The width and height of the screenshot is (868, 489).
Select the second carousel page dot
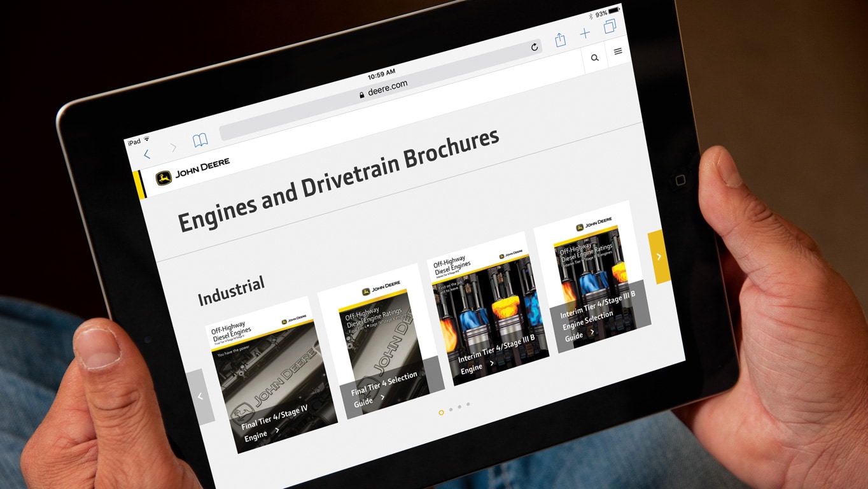point(451,409)
